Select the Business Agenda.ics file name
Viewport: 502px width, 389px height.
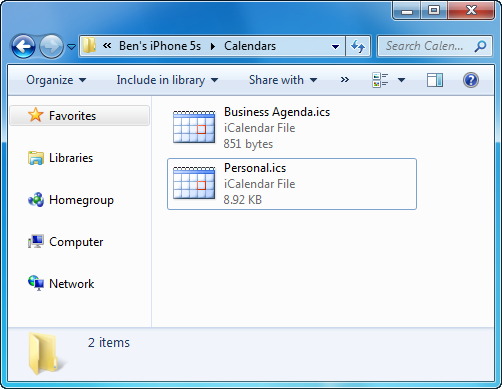[x=277, y=112]
